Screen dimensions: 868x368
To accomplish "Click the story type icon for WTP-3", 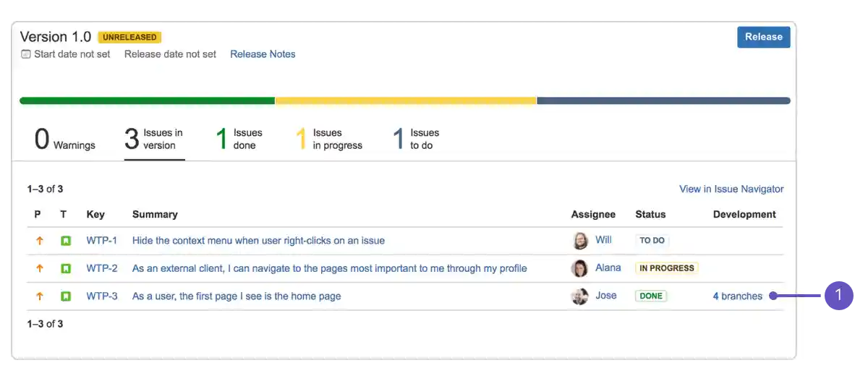I will [x=66, y=296].
